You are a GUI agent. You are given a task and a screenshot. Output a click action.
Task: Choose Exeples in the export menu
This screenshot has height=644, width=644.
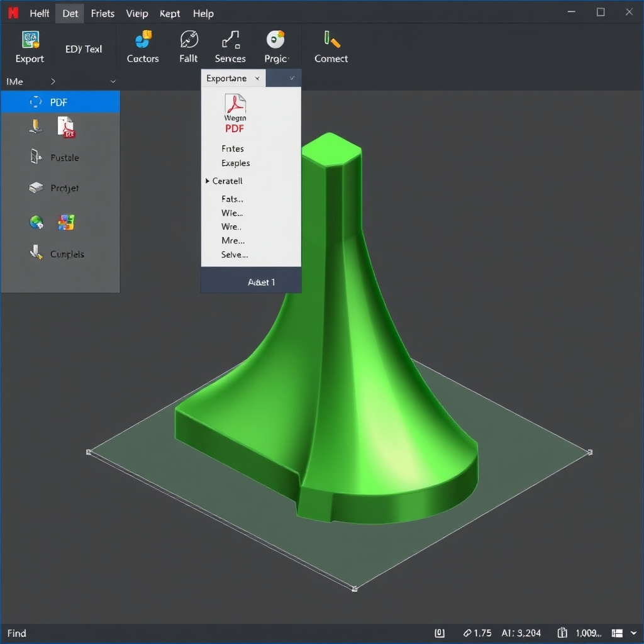pyautogui.click(x=235, y=163)
